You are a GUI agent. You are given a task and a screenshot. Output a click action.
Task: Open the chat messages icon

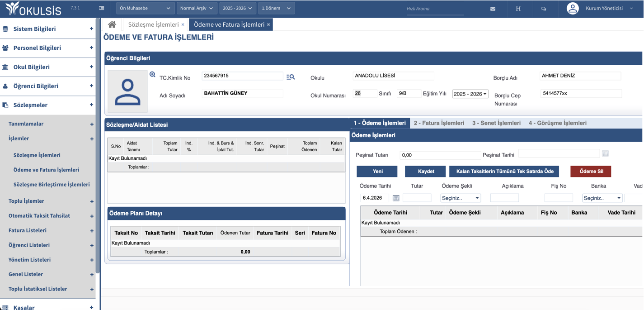point(544,9)
